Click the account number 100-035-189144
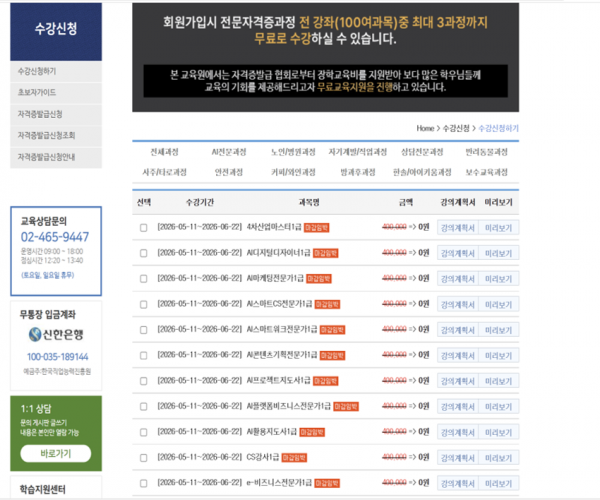Image resolution: width=600 pixels, height=500 pixels. coord(57,357)
